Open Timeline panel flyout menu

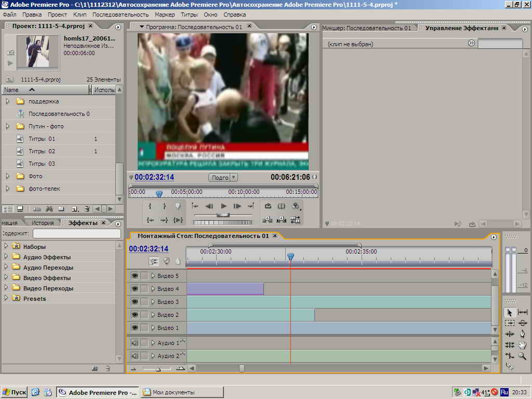(494, 237)
